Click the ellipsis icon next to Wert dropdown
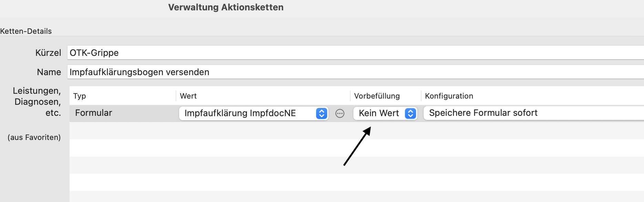 point(340,113)
